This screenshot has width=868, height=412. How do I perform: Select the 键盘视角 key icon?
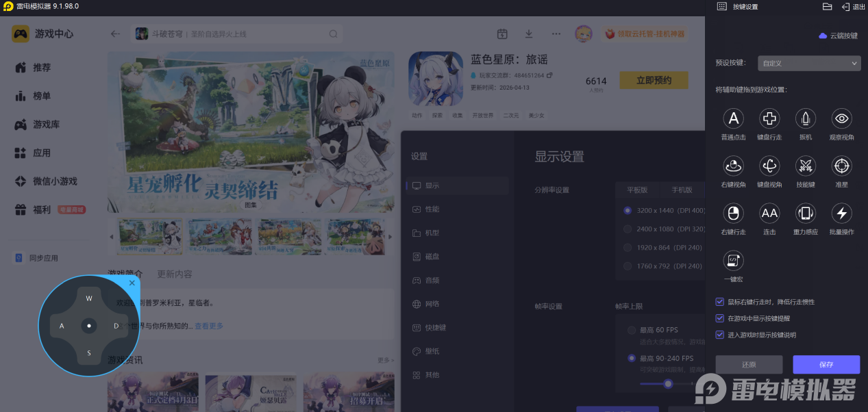coord(769,165)
